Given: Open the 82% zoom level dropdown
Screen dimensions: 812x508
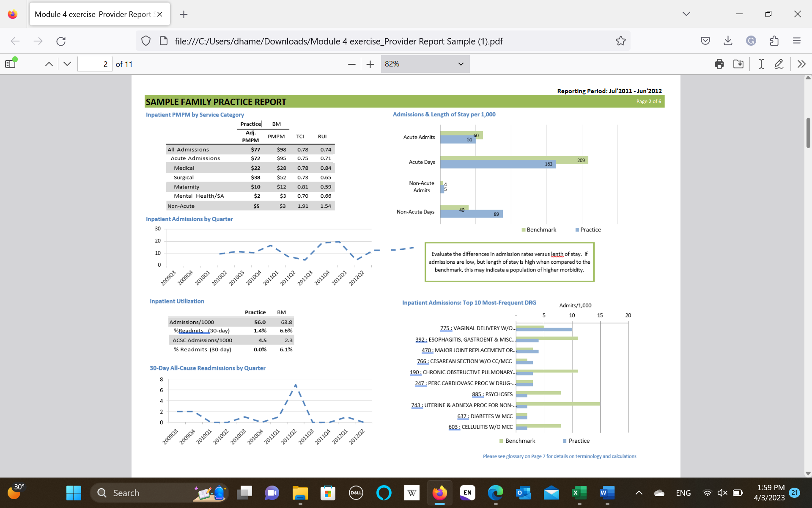Looking at the screenshot, I should (425, 64).
